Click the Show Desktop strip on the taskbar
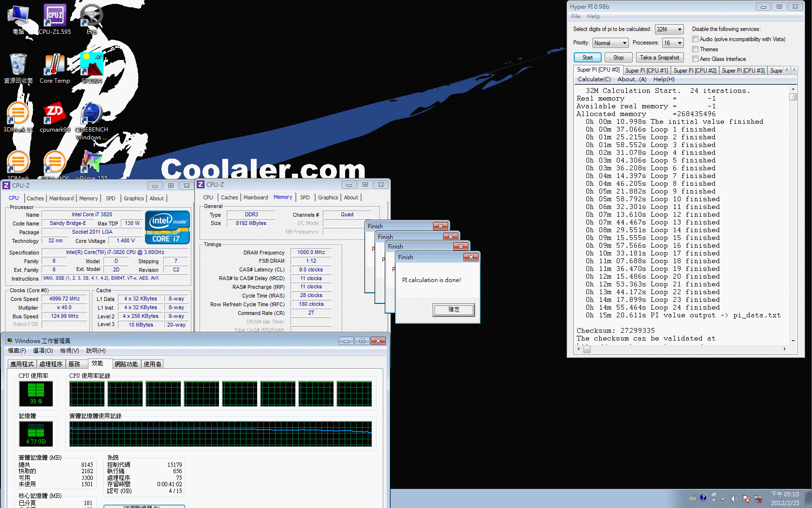The height and width of the screenshot is (508, 812). [808, 499]
